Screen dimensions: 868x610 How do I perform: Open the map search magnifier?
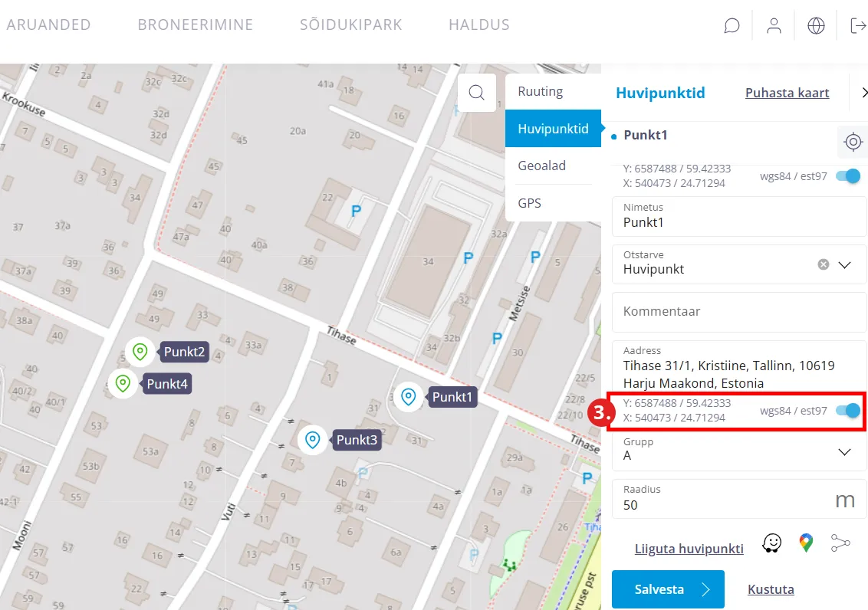pos(477,93)
